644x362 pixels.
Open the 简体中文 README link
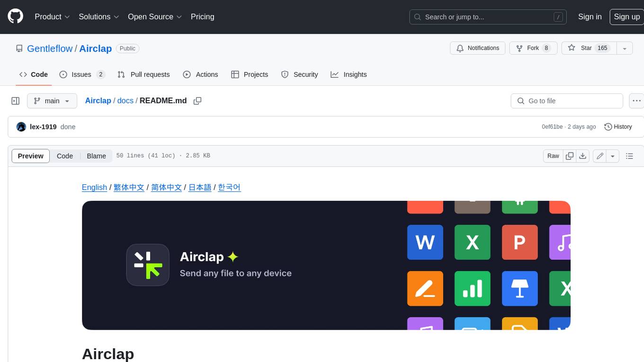tap(167, 187)
